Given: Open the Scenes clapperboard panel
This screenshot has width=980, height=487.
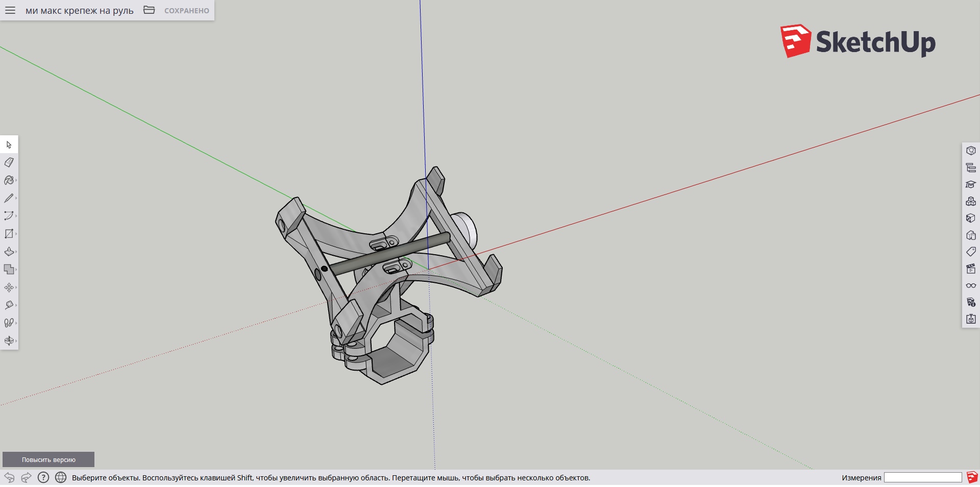Looking at the screenshot, I should pyautogui.click(x=971, y=269).
